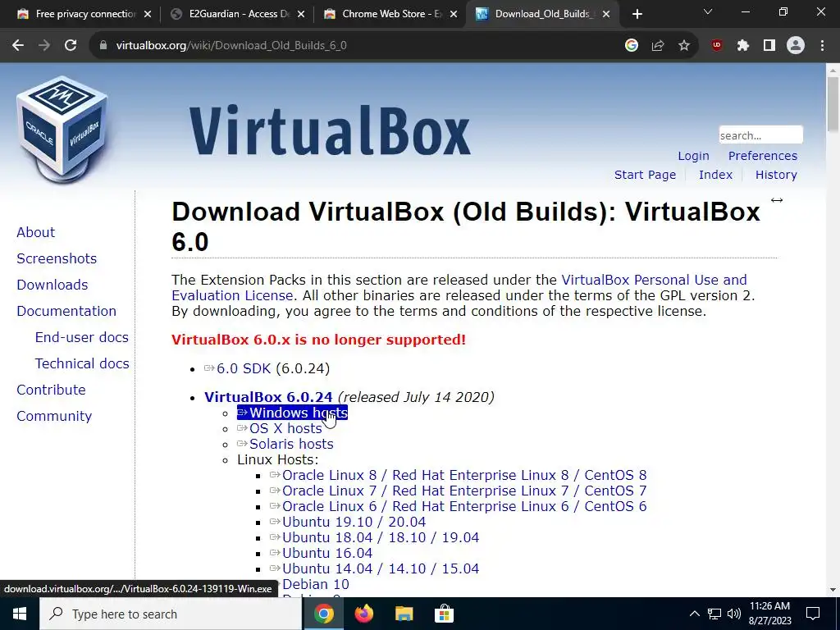Go back with the browser back arrow
The height and width of the screenshot is (630, 840).
[x=18, y=46]
